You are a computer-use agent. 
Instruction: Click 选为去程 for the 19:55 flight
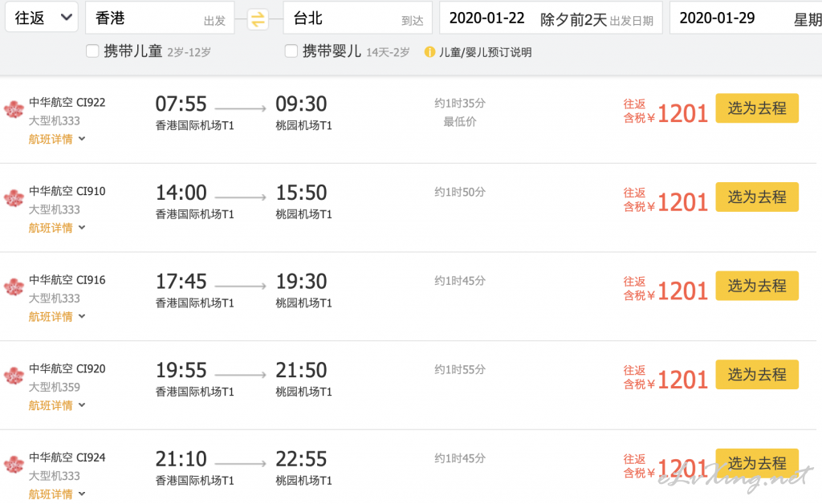757,375
